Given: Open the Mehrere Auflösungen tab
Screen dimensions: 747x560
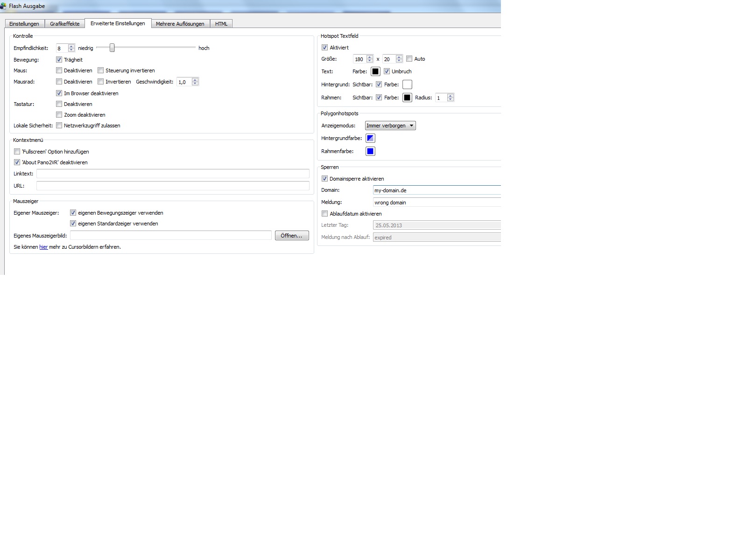Looking at the screenshot, I should click(x=180, y=24).
